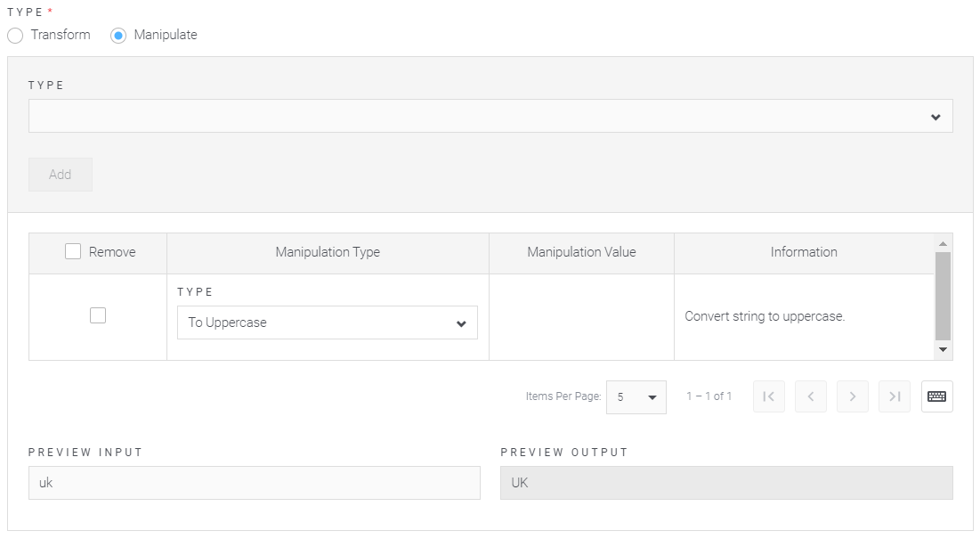The width and height of the screenshot is (980, 539).
Task: Click the Preview Output field
Action: [726, 483]
